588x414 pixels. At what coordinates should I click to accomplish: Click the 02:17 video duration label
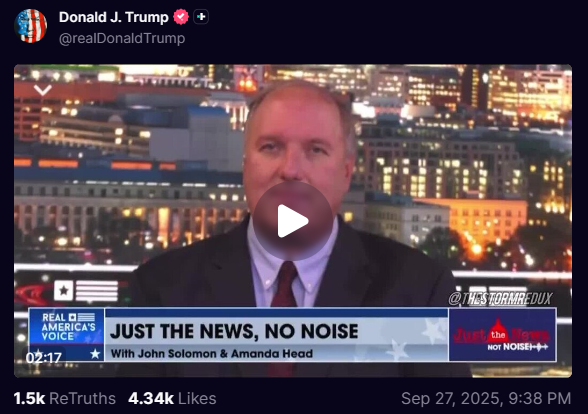point(44,357)
